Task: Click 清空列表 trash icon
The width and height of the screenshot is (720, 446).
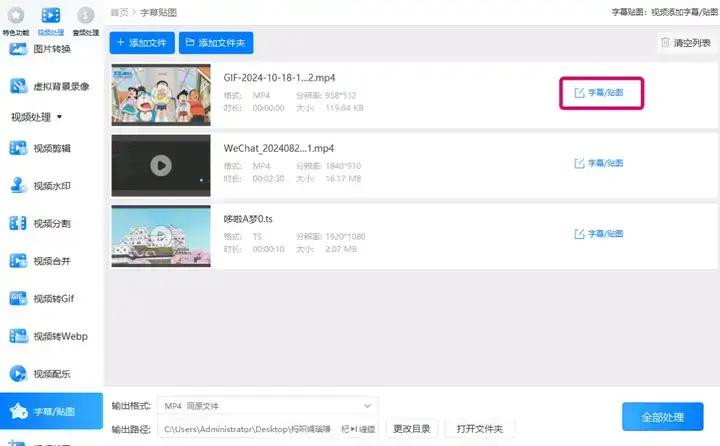Action: tap(666, 43)
